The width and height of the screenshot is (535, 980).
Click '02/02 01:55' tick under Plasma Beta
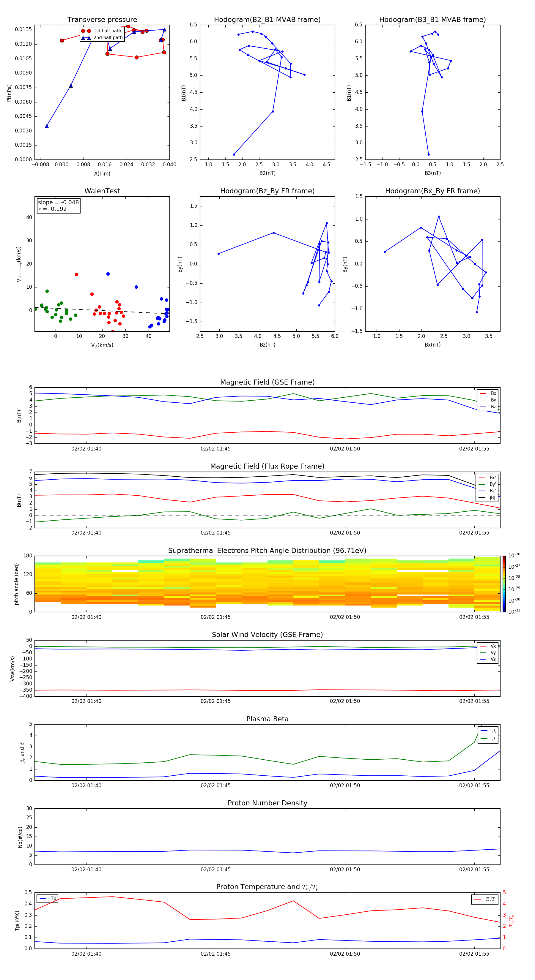click(x=474, y=785)
